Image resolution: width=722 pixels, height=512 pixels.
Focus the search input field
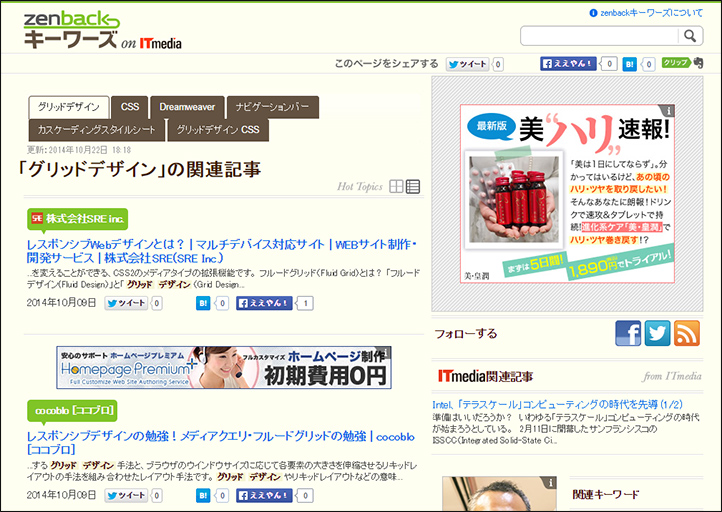pos(600,36)
